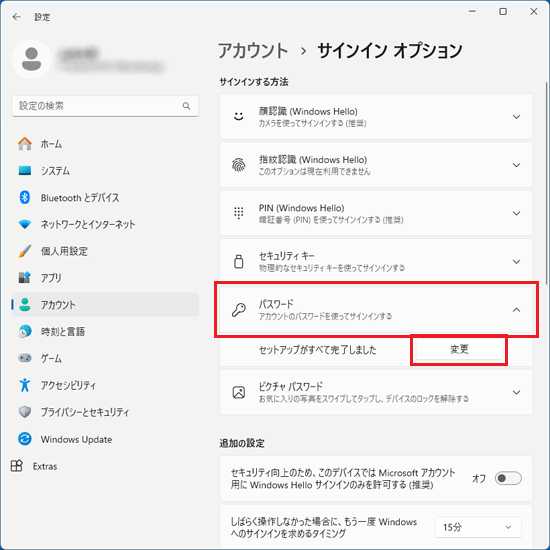Open Bluetooth とデバイス page
This screenshot has width=550, height=550.
click(105, 197)
